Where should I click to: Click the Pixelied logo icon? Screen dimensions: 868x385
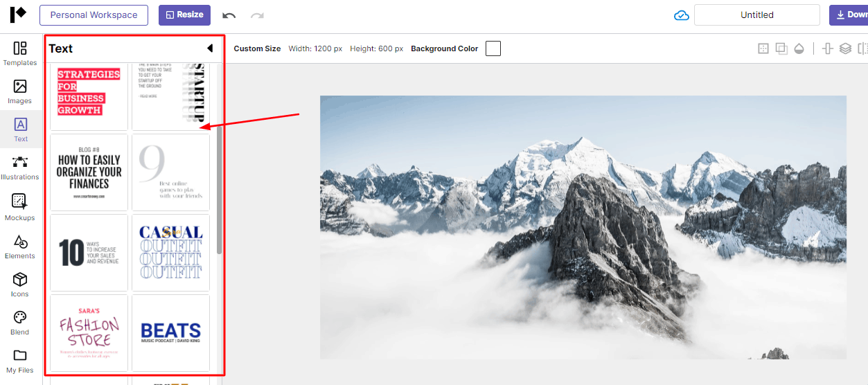18,15
